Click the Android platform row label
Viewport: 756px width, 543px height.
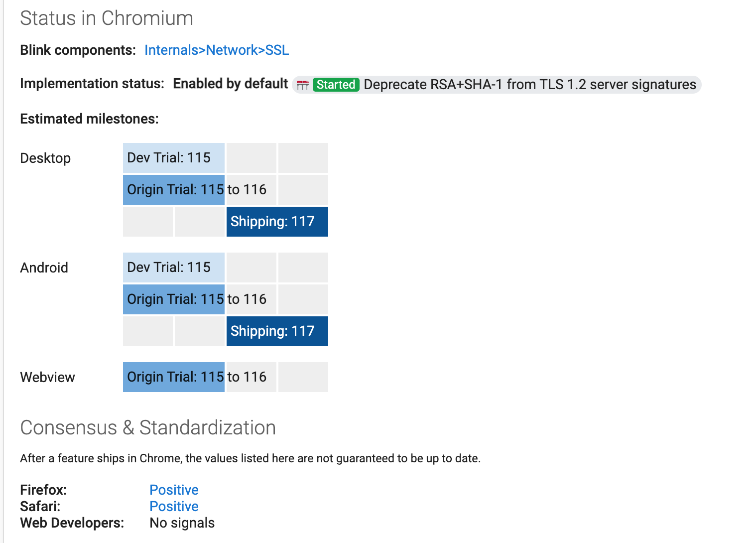[44, 268]
